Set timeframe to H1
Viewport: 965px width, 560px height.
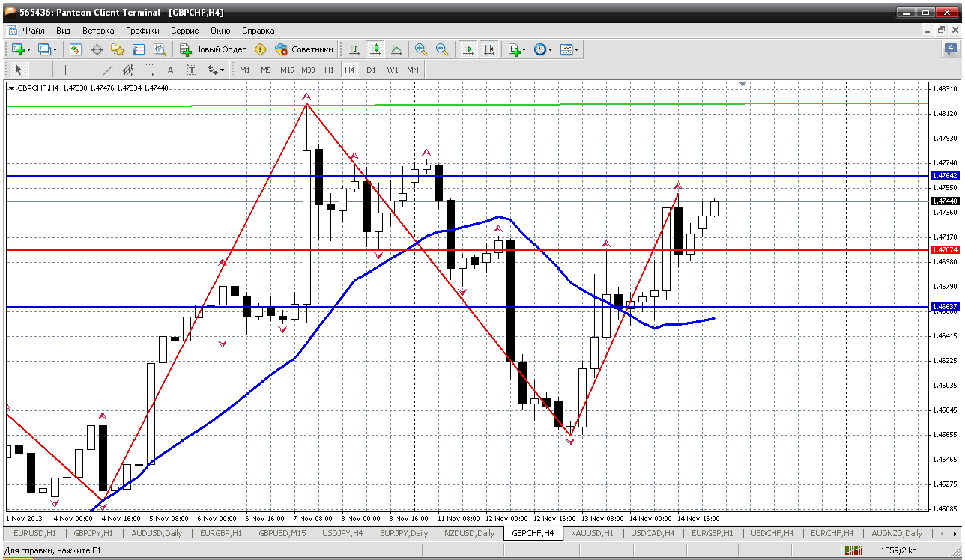coord(329,70)
